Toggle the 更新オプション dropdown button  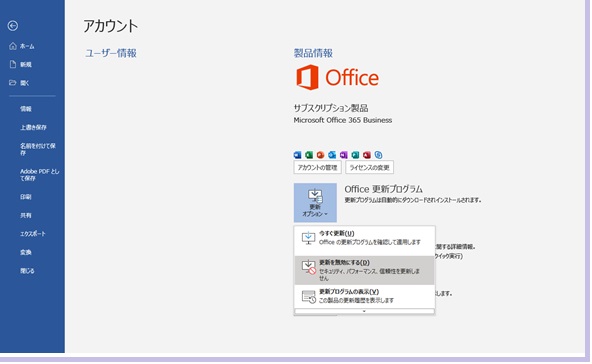(x=315, y=203)
